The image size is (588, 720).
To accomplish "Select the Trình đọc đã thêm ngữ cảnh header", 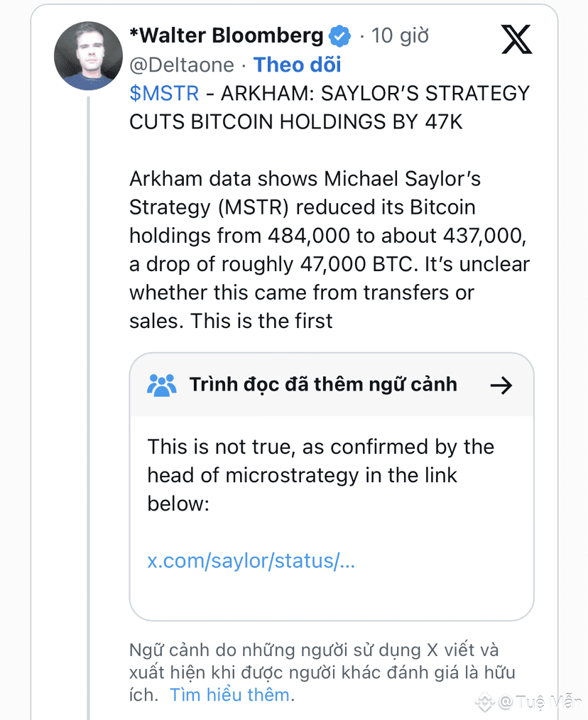I will 323,385.
